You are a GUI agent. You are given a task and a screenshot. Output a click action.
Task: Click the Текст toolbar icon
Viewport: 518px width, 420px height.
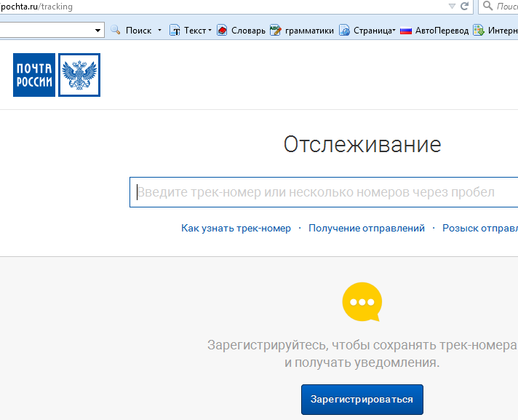175,31
